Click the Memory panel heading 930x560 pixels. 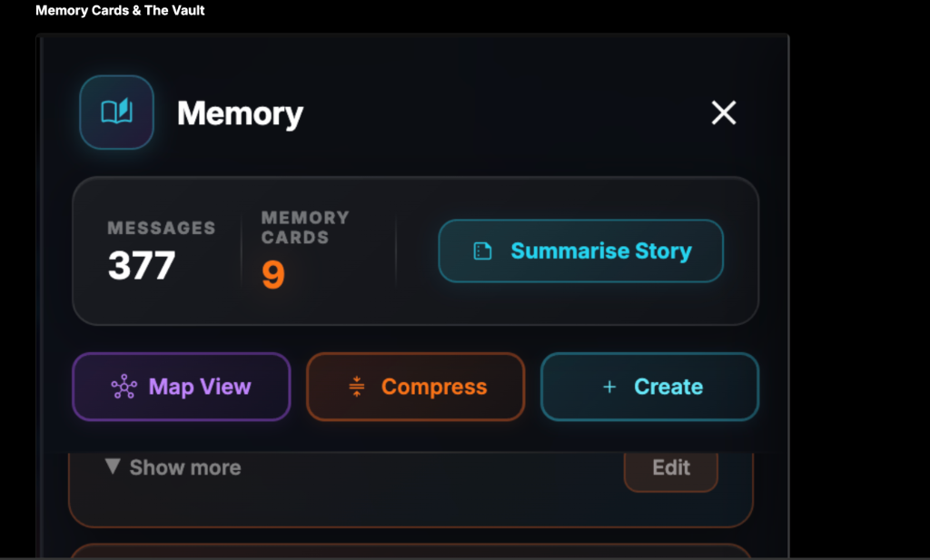coord(240,113)
